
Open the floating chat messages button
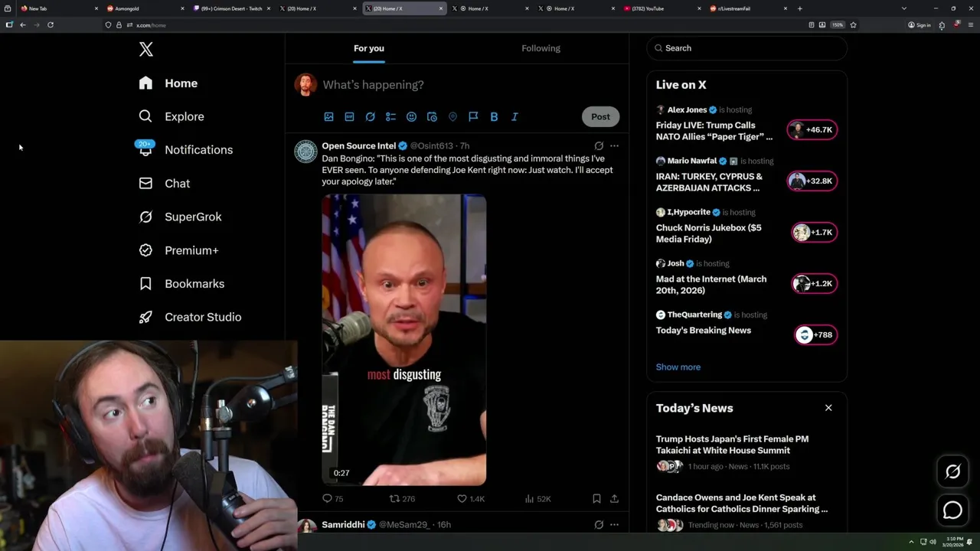(x=953, y=510)
